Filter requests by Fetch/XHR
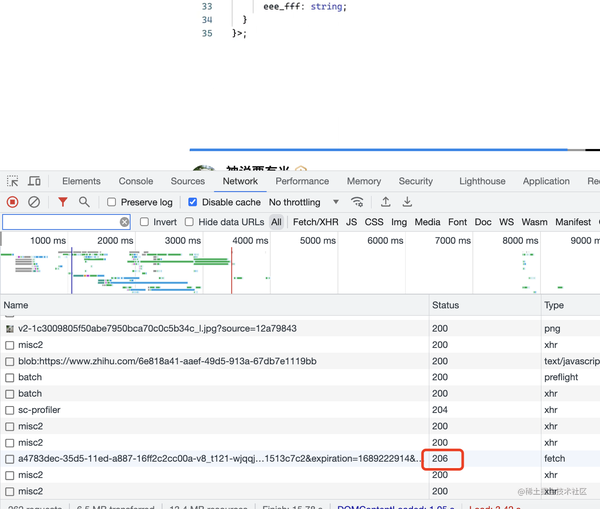 pyautogui.click(x=316, y=222)
